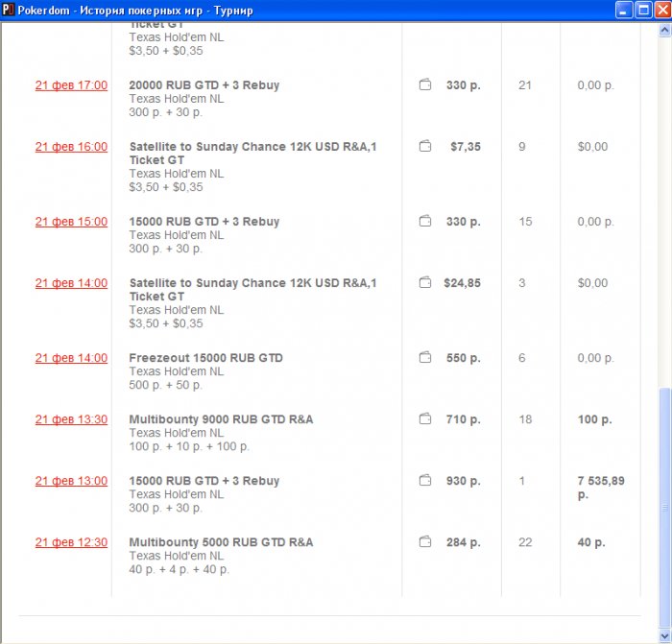This screenshot has height=644, width=672.
Task: Click the icon in the 15:00 tournament row
Action: (425, 222)
